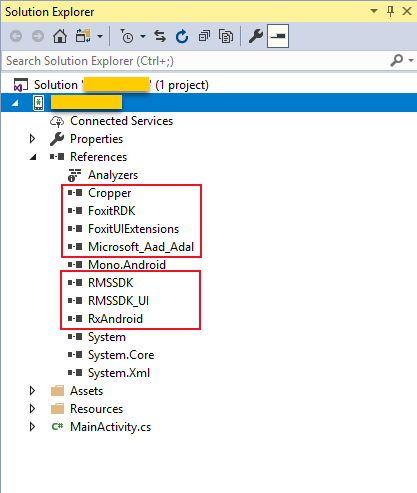Click the Android project icon
Image resolution: width=417 pixels, height=493 pixels.
tap(38, 103)
